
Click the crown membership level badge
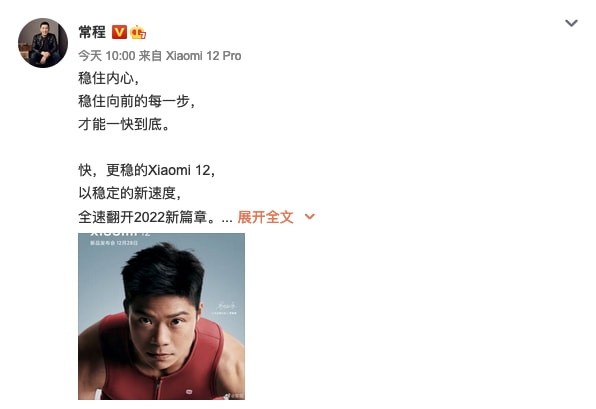tap(138, 32)
